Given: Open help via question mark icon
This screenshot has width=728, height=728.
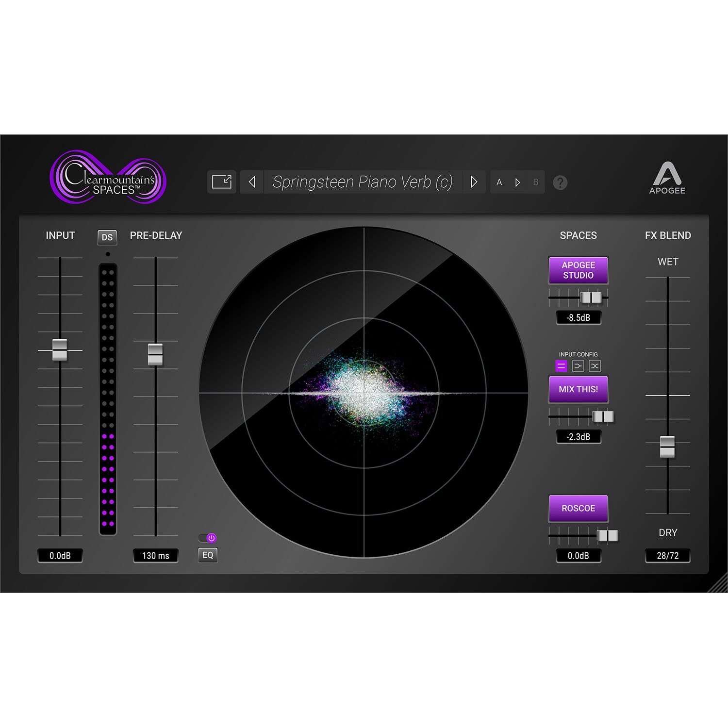Looking at the screenshot, I should coord(560,182).
